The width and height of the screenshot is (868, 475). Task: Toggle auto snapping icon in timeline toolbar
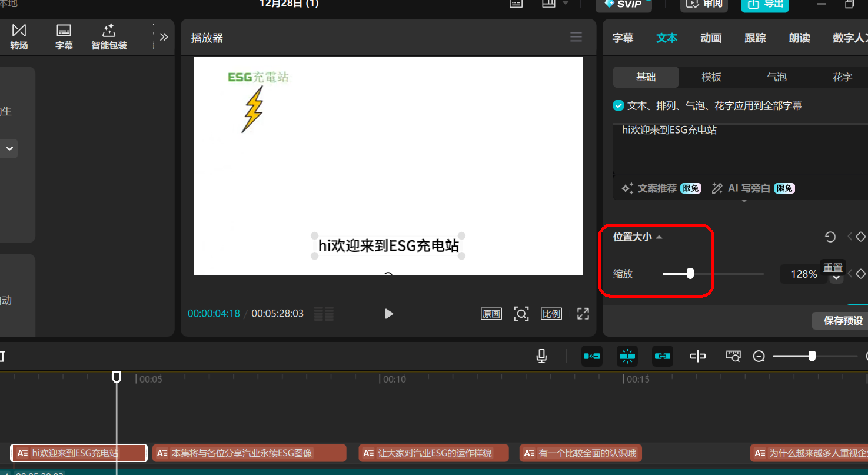pyautogui.click(x=627, y=356)
